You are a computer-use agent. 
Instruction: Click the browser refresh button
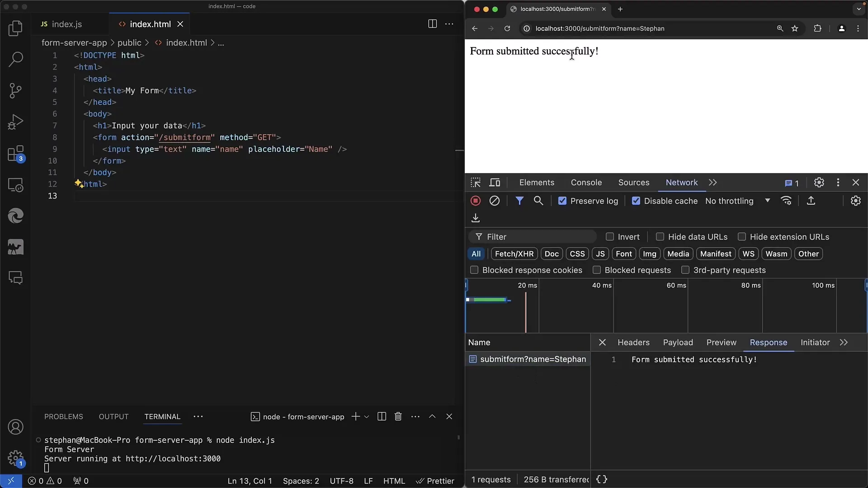coord(506,28)
